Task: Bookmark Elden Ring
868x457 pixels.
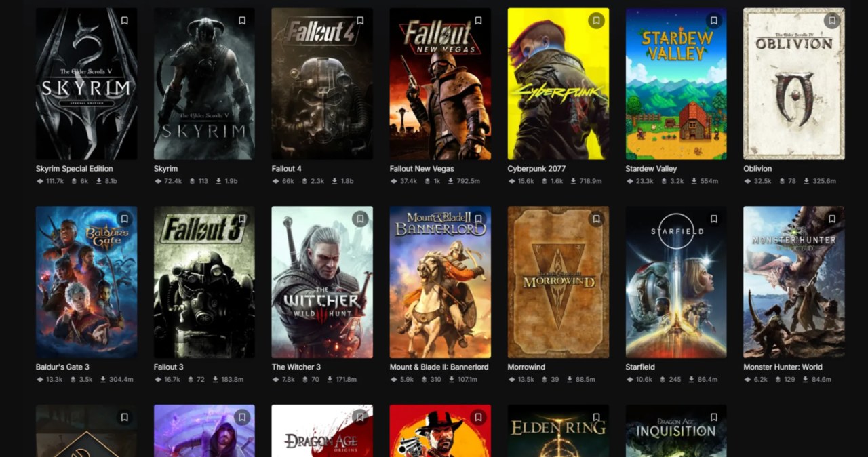Action: (596, 418)
